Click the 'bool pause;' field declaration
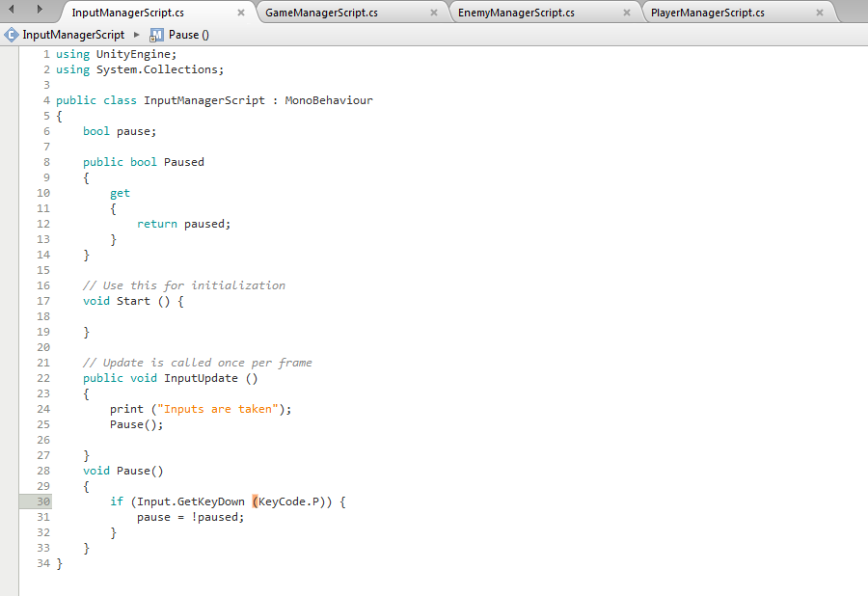Image resolution: width=868 pixels, height=596 pixels. [120, 131]
